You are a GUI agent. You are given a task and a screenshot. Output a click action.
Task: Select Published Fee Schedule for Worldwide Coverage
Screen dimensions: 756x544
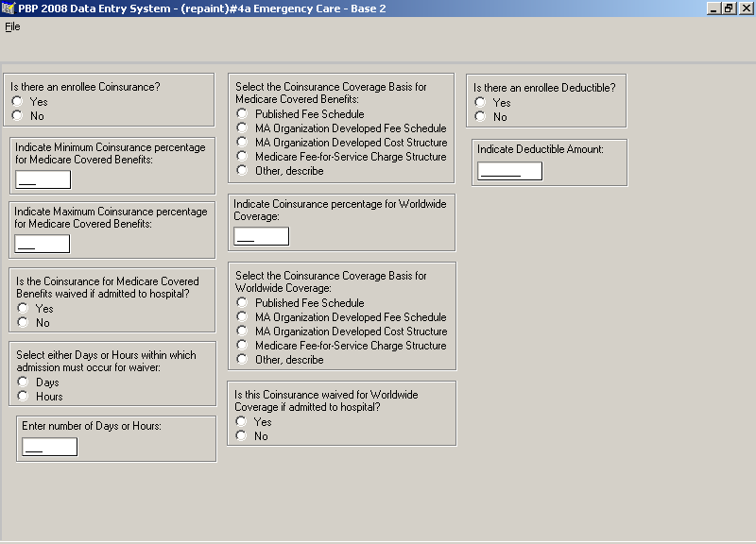pos(242,302)
